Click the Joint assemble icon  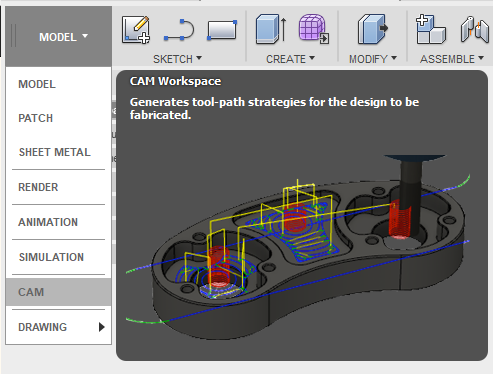tap(475, 29)
